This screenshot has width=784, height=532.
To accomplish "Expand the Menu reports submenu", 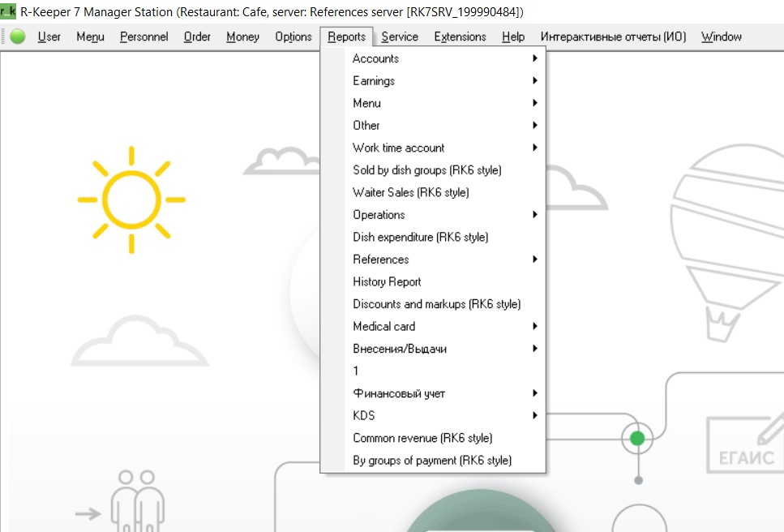I will 432,103.
